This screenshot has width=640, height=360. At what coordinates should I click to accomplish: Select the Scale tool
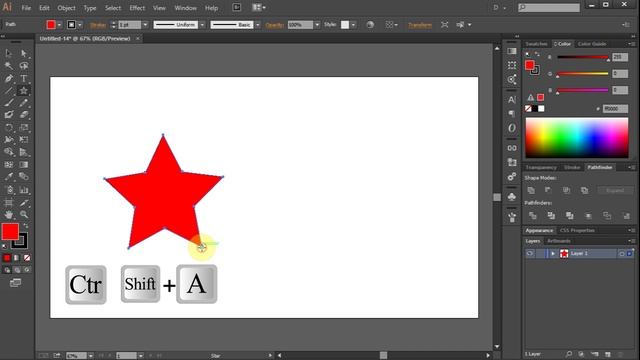coord(24,128)
